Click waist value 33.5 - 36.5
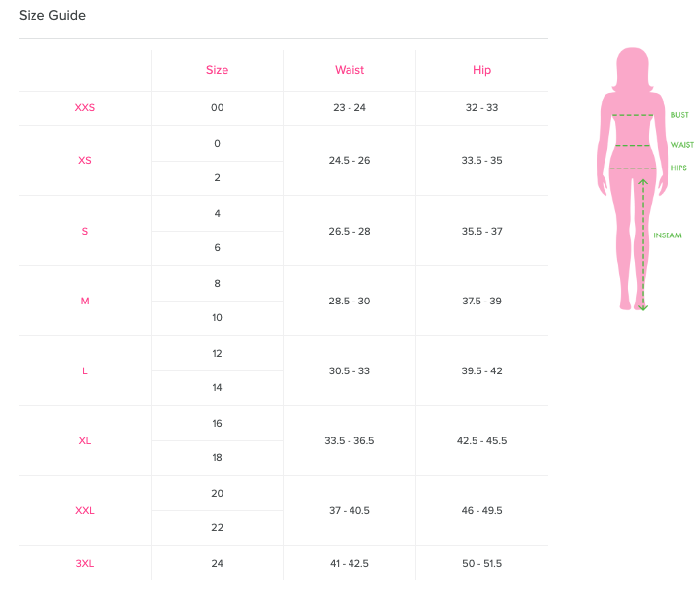Screen dimensions: 700x605 [350, 441]
